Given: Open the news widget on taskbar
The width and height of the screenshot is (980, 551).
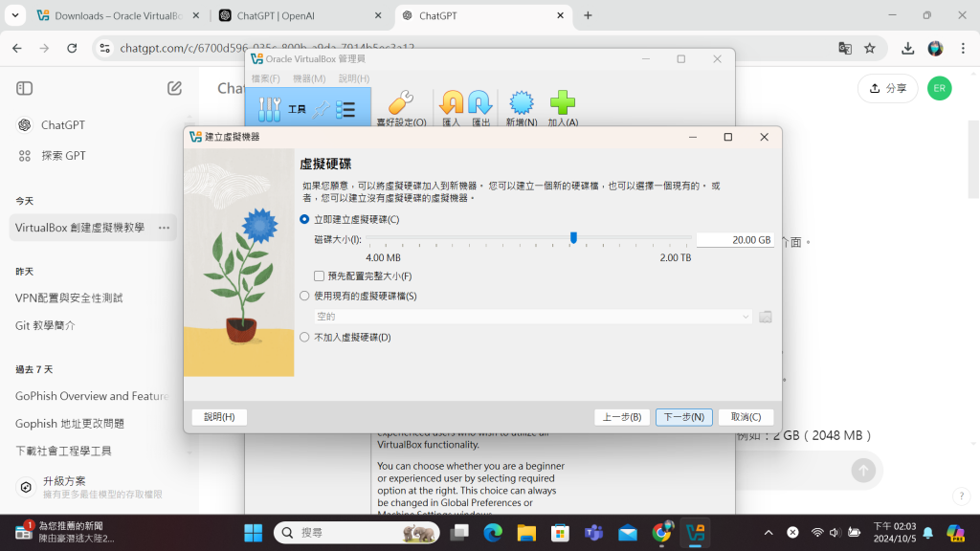Looking at the screenshot, I should coord(64,532).
